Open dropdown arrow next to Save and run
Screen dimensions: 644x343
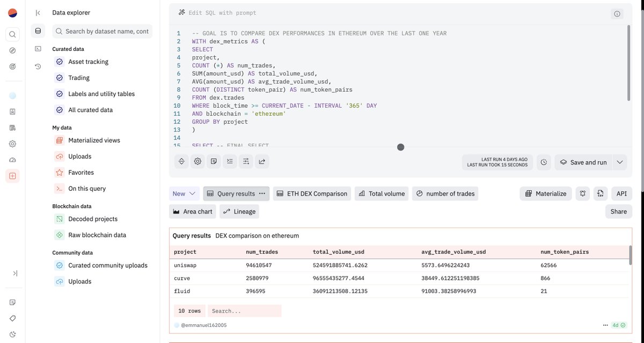coord(619,162)
